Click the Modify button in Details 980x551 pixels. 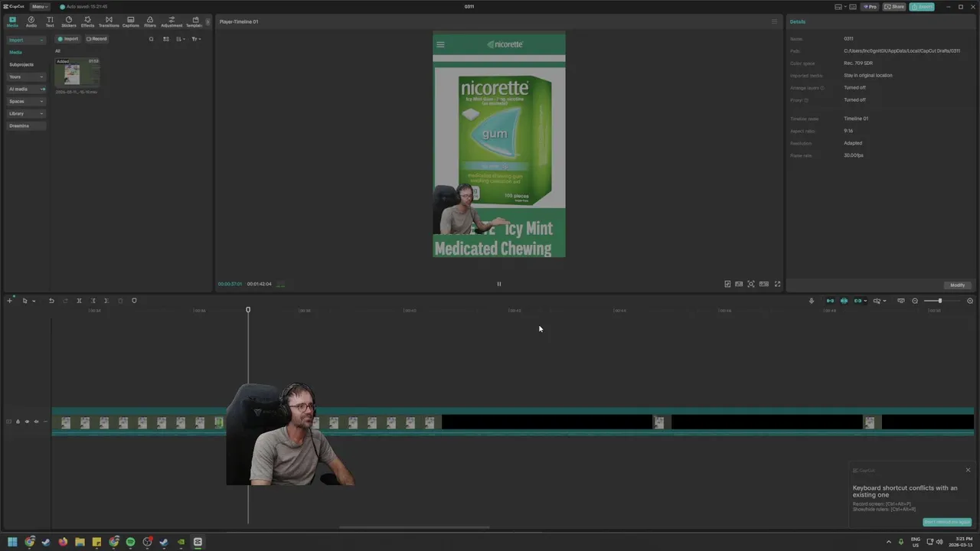point(958,285)
